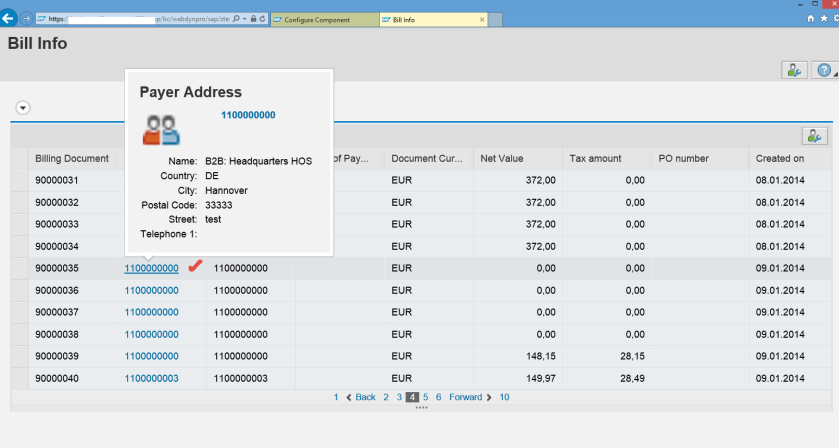The image size is (839, 448).
Task: Select row selector for 90000033
Action: pyautogui.click(x=19, y=224)
